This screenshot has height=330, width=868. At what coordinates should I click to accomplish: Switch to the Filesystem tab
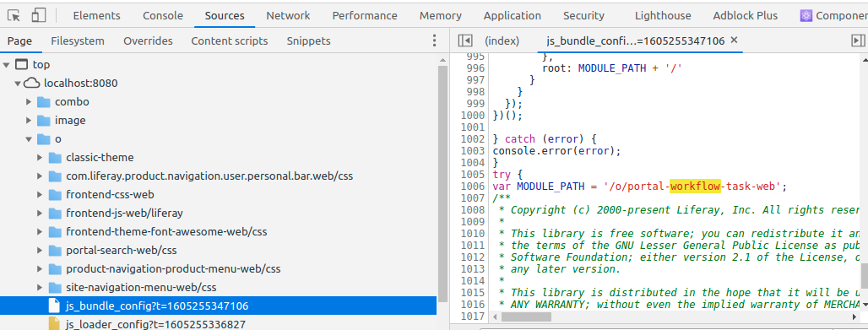coord(78,41)
